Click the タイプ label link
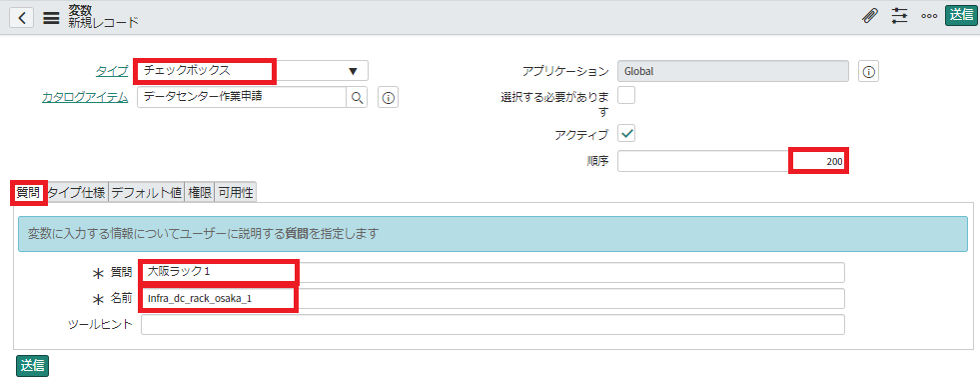Screen dimensions: 980x381 tap(111, 71)
